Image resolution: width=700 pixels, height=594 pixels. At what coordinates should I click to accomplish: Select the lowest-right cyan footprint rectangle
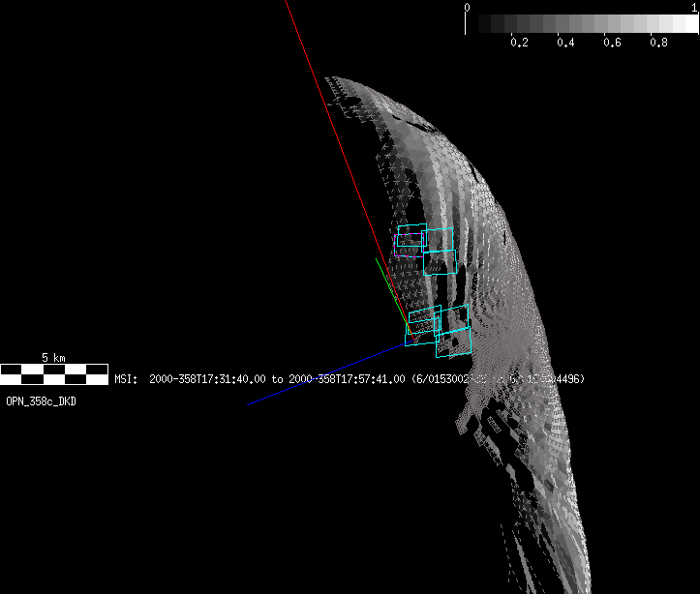click(x=453, y=342)
